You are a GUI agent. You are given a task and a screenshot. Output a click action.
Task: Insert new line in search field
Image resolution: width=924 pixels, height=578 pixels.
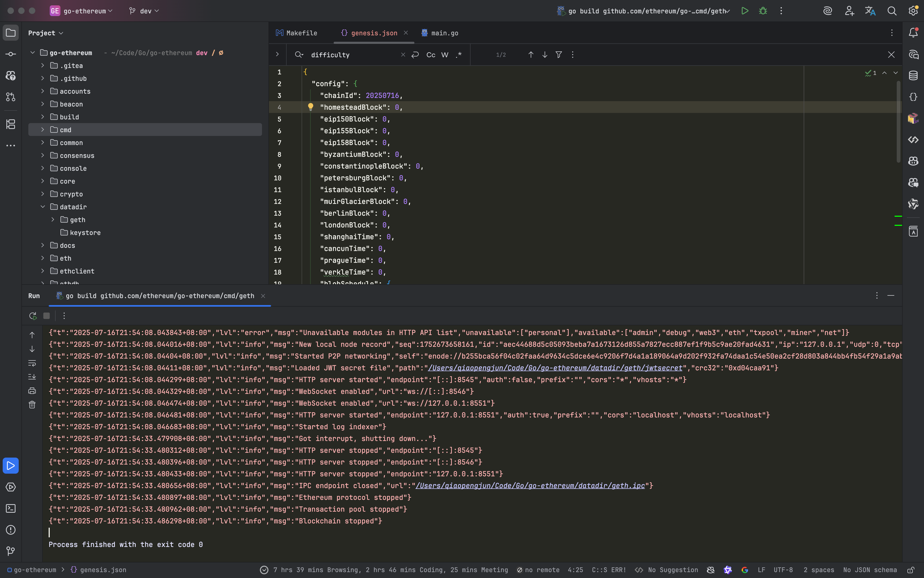(415, 55)
